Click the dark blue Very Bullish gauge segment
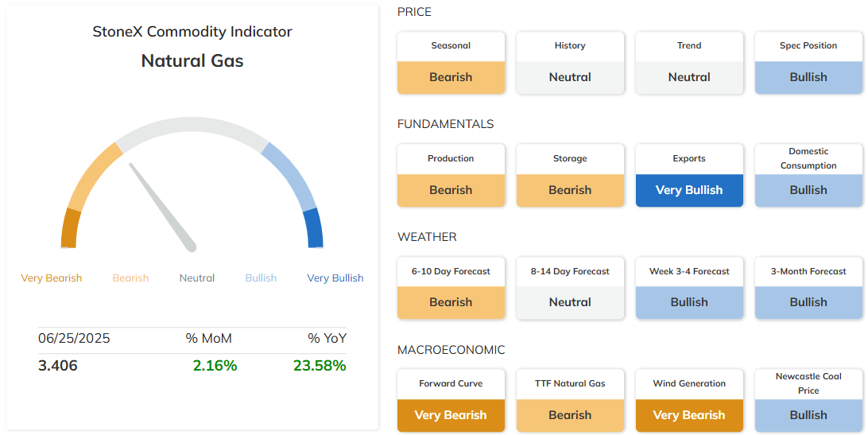The image size is (868, 435). [x=313, y=228]
